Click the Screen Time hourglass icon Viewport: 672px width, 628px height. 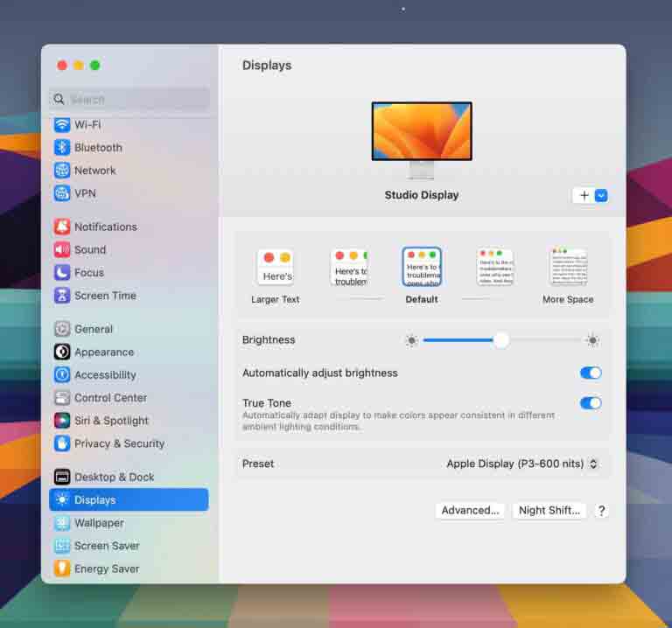62,295
